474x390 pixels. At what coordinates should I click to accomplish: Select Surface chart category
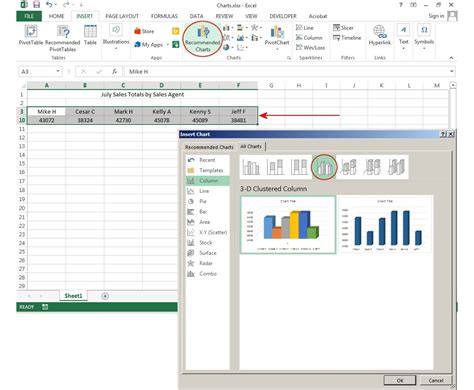[x=207, y=253]
